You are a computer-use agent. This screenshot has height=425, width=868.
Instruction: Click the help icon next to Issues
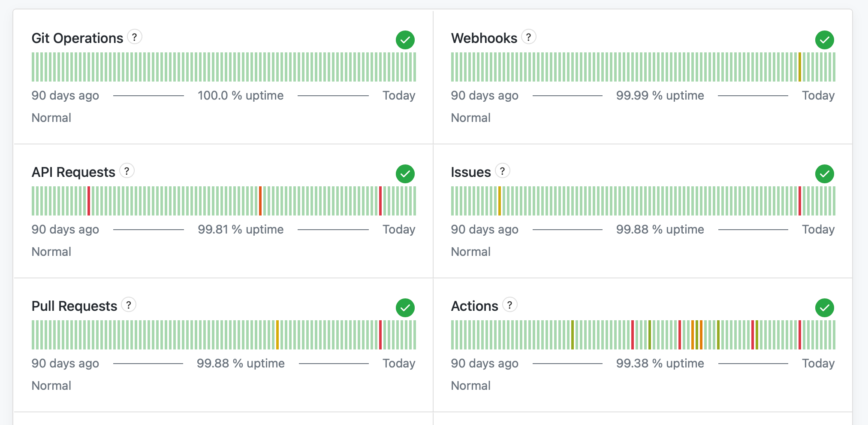(x=503, y=171)
